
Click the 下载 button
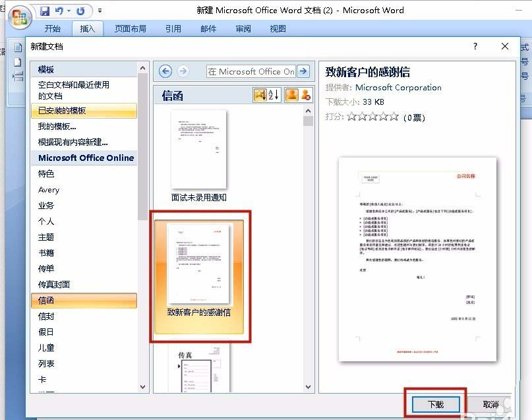point(436,404)
